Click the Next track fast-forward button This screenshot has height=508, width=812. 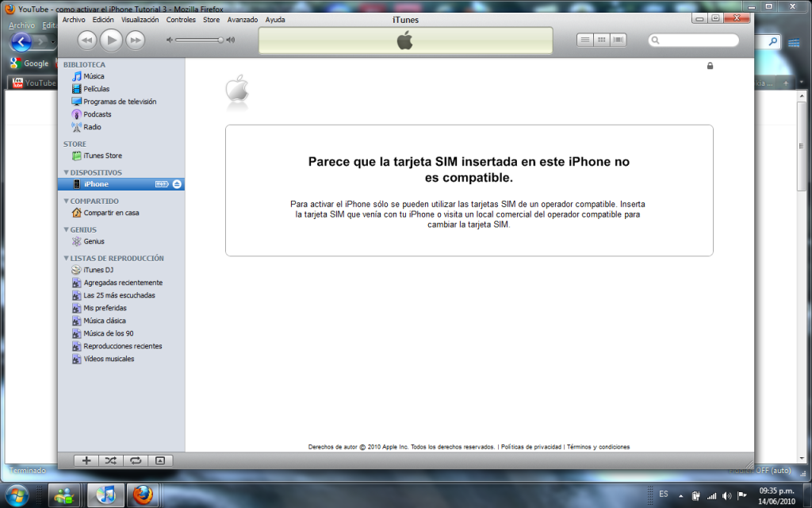coord(135,40)
